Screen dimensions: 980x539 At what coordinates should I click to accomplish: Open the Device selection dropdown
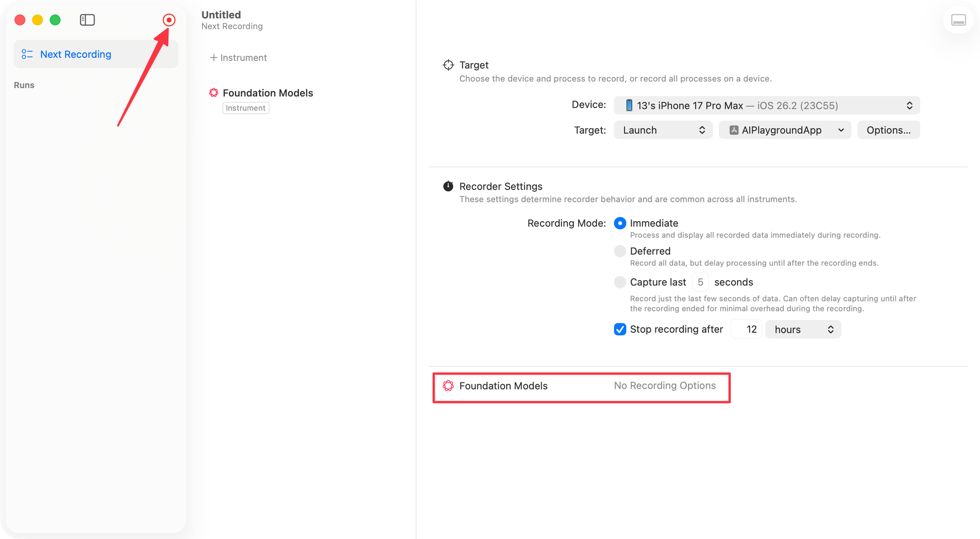pyautogui.click(x=766, y=106)
